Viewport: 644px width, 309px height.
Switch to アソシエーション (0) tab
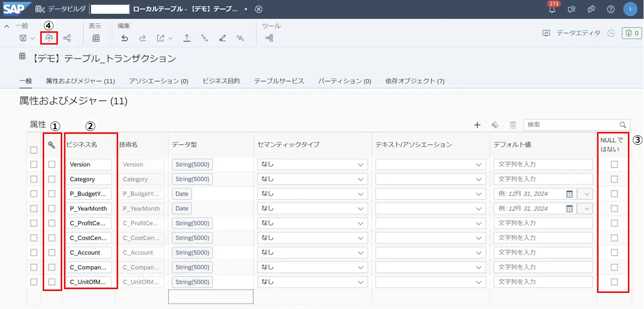pos(159,81)
